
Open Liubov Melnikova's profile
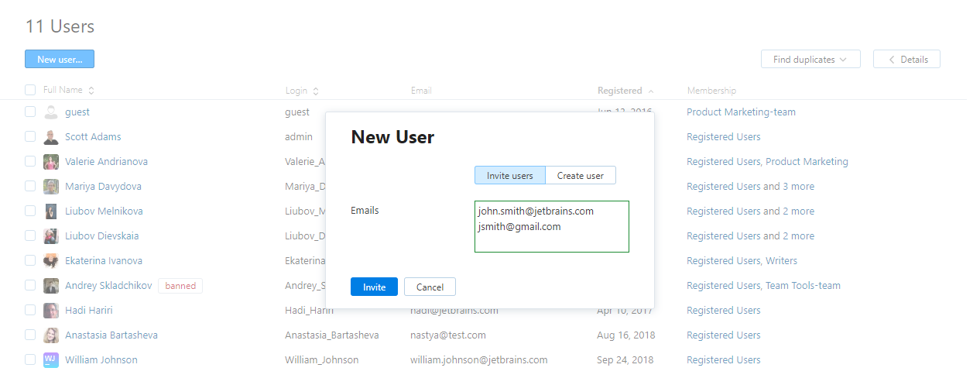coord(104,211)
